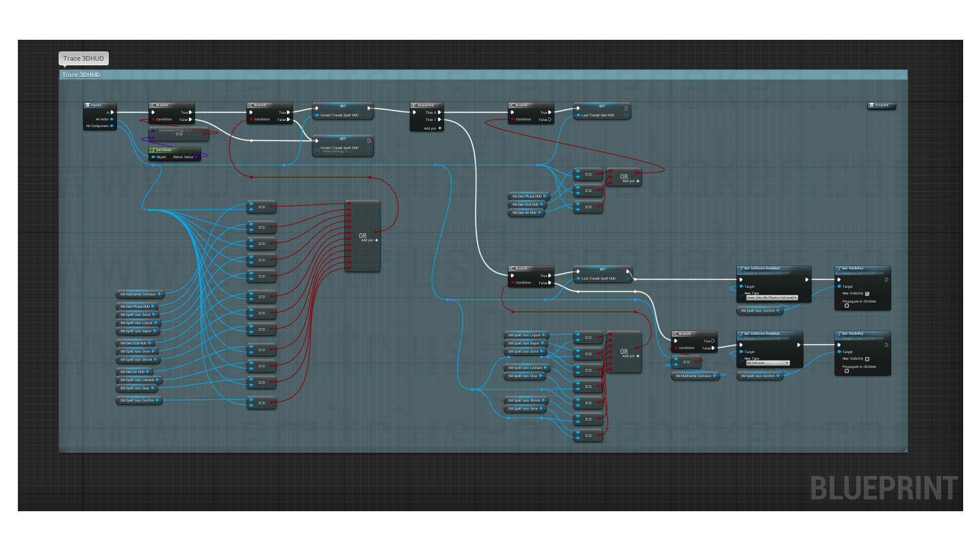Open the Query Only (No Physics Collision) dropdown
This screenshot has height=551, width=980.
[x=772, y=298]
